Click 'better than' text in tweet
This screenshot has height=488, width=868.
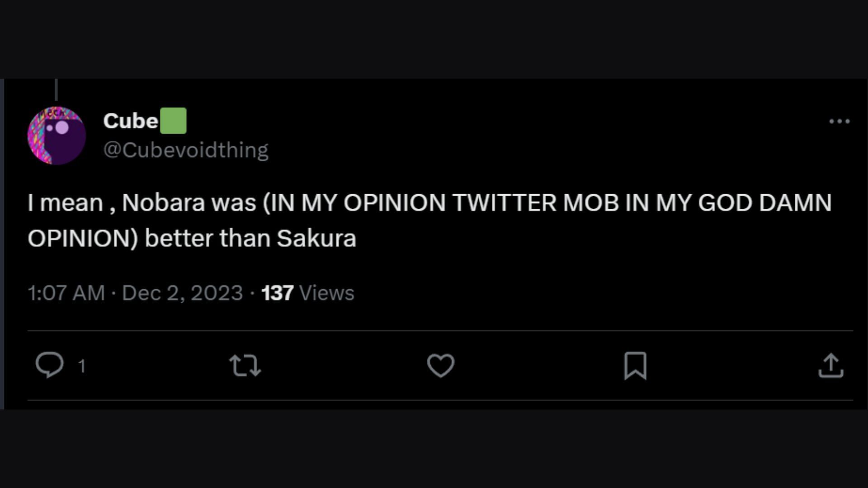tap(207, 238)
